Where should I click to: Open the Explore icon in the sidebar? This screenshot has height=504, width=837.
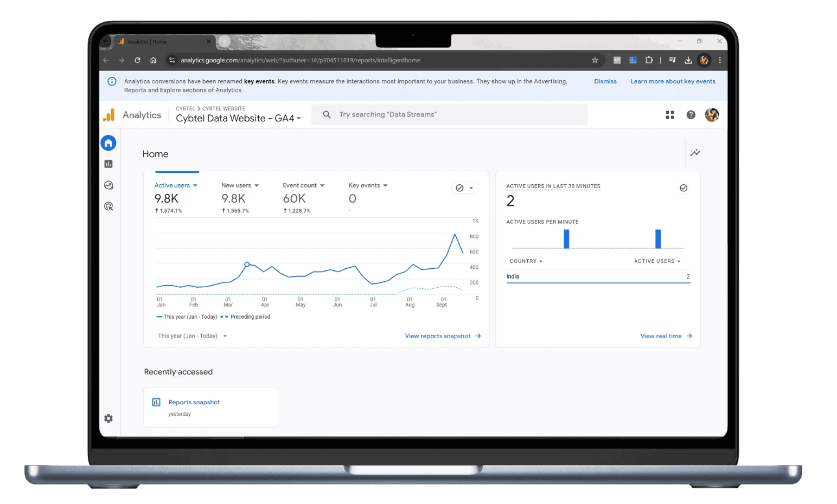(x=108, y=185)
